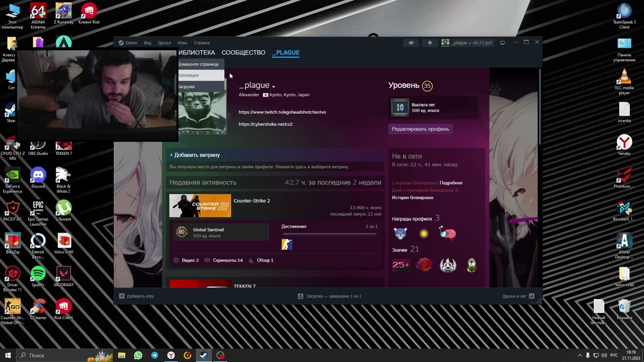Open the 10 years of service badge
Image resolution: width=644 pixels, height=362 pixels.
pos(400,107)
